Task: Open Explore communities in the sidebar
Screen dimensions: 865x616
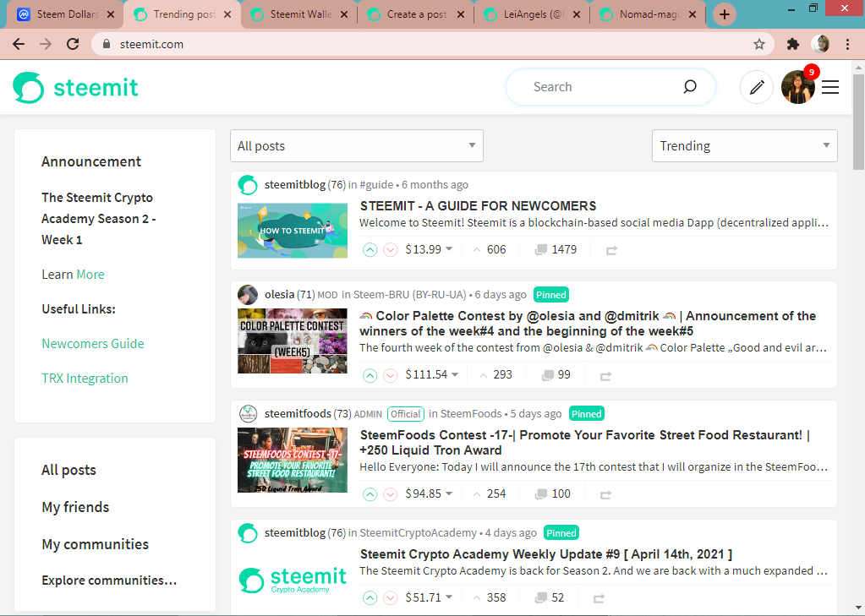Action: [x=109, y=581]
